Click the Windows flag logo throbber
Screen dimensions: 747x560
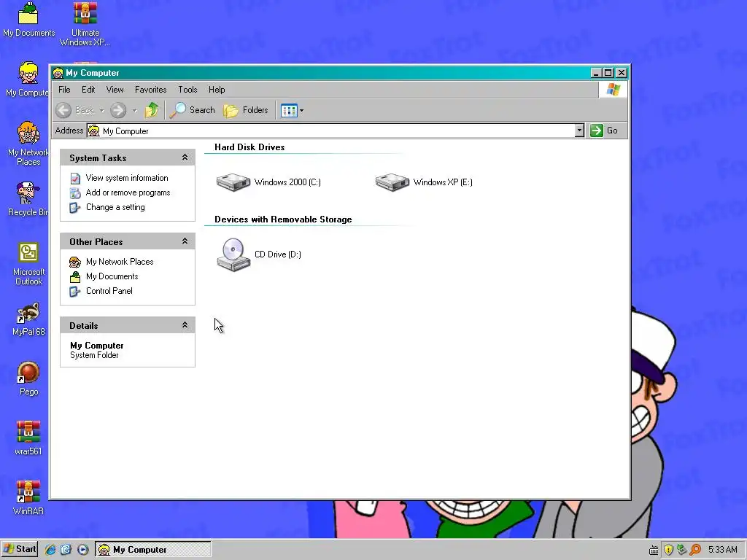(613, 90)
